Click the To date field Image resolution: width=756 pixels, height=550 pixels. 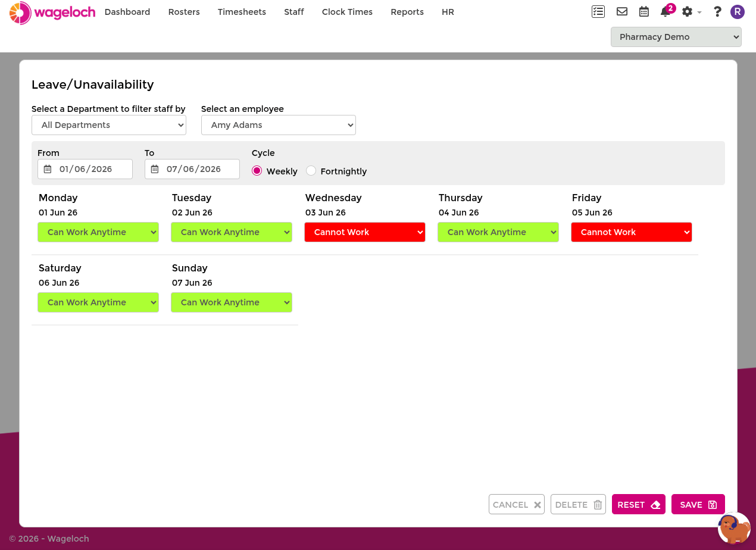coord(192,169)
